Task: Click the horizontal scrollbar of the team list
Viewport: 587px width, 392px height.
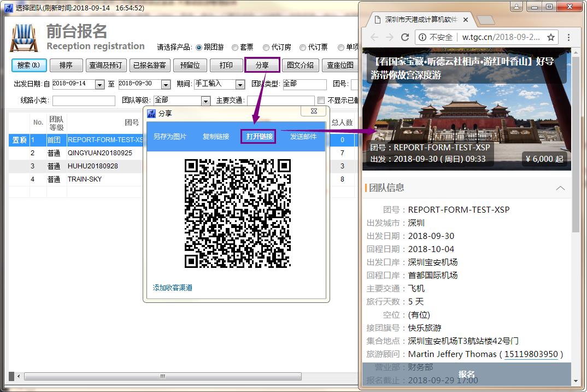Action: tap(163, 376)
